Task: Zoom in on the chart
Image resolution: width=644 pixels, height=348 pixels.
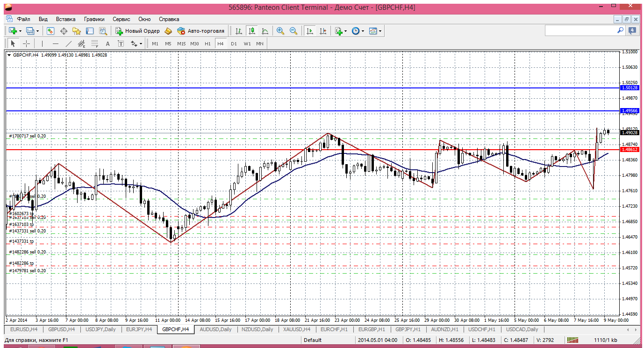Action: click(x=280, y=31)
